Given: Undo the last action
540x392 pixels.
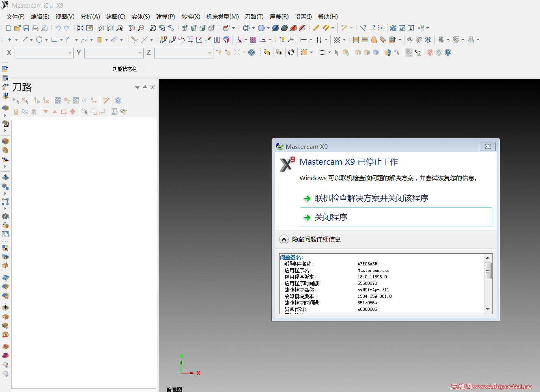Looking at the screenshot, I should coord(58,28).
